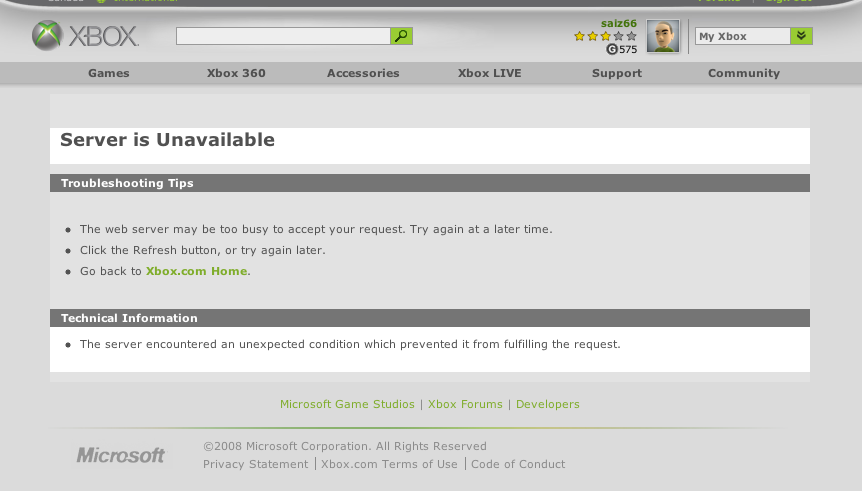Click the saiz66 avatar picture
862x491 pixels.
pos(662,36)
